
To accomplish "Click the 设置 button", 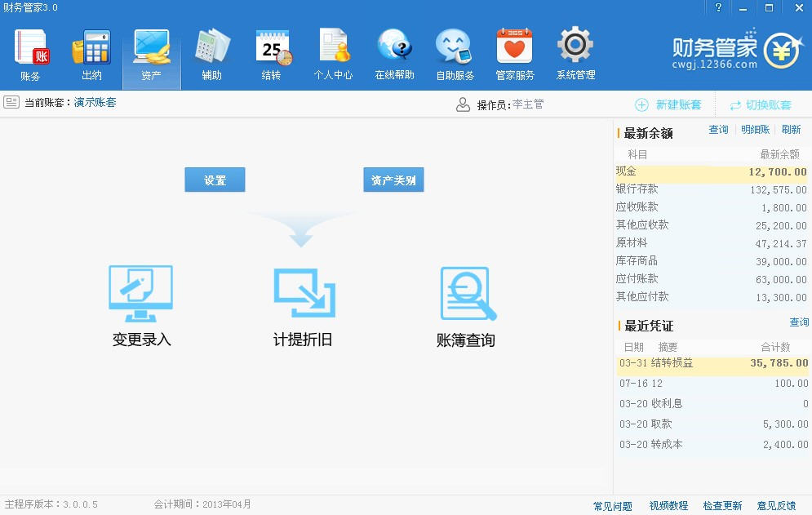I will (x=215, y=180).
